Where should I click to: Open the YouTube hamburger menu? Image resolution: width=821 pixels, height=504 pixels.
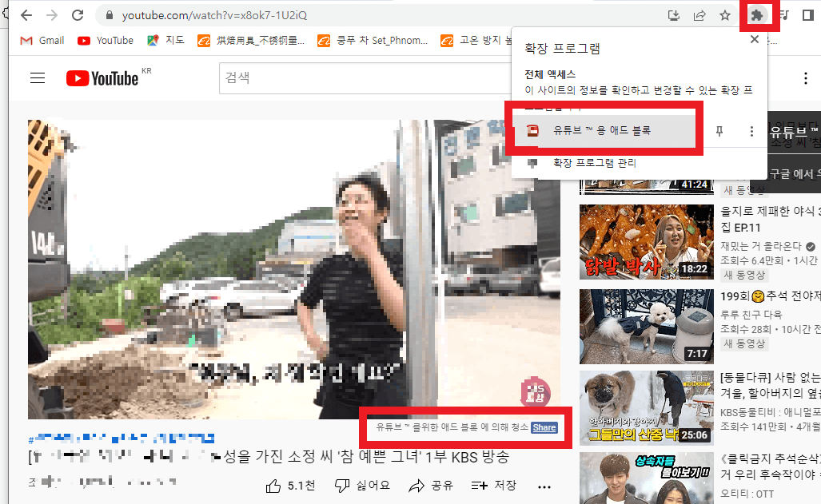tap(38, 77)
